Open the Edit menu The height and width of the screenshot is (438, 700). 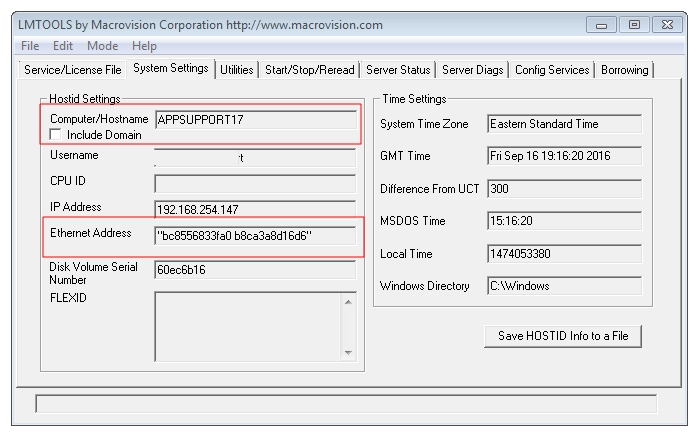click(x=63, y=46)
